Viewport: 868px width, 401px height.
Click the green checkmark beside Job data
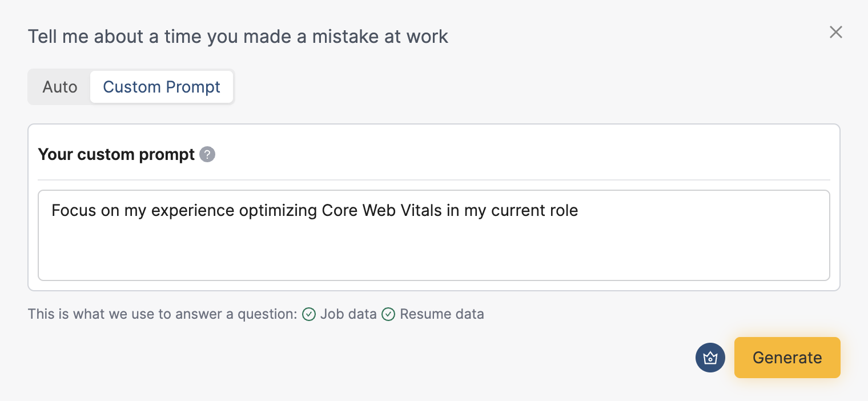(x=309, y=314)
